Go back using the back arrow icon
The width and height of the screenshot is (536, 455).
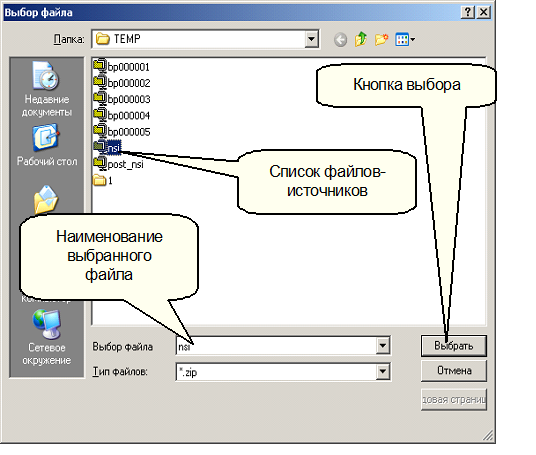point(340,40)
